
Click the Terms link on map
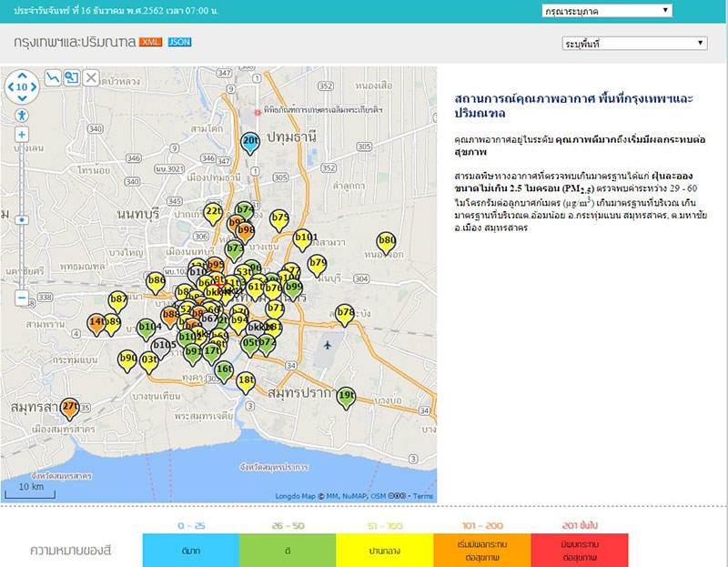tap(423, 496)
